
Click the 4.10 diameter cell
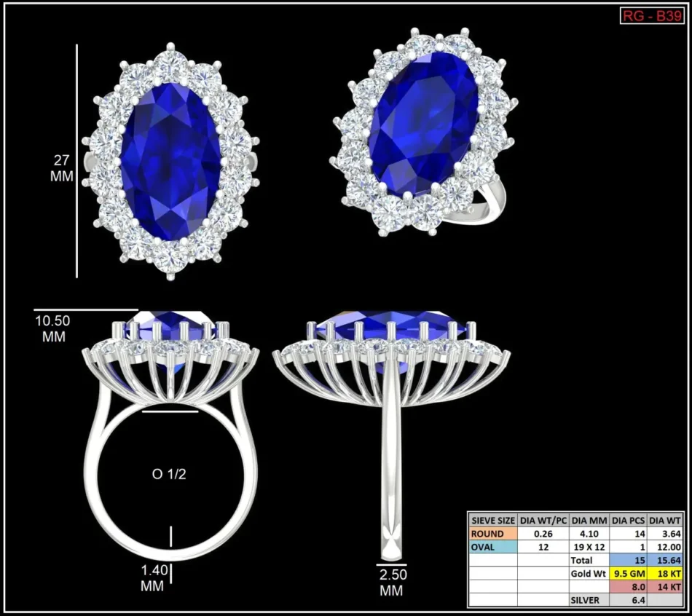click(x=589, y=534)
